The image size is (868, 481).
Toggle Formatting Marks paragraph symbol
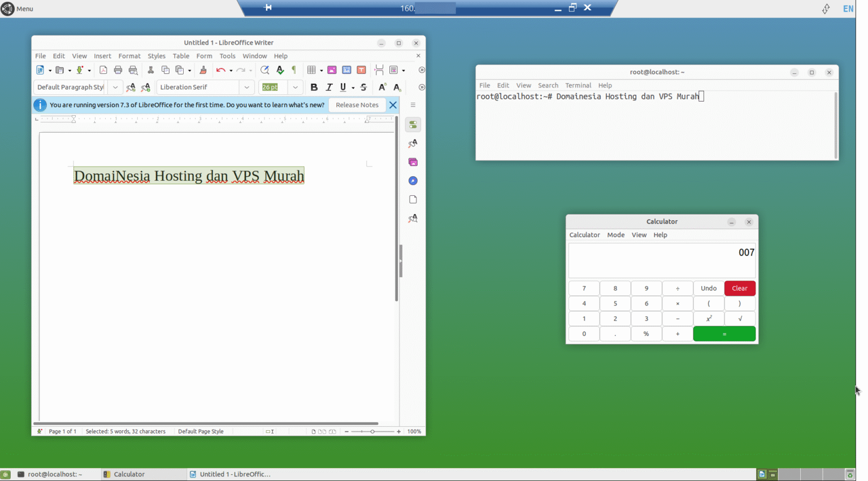pyautogui.click(x=294, y=70)
